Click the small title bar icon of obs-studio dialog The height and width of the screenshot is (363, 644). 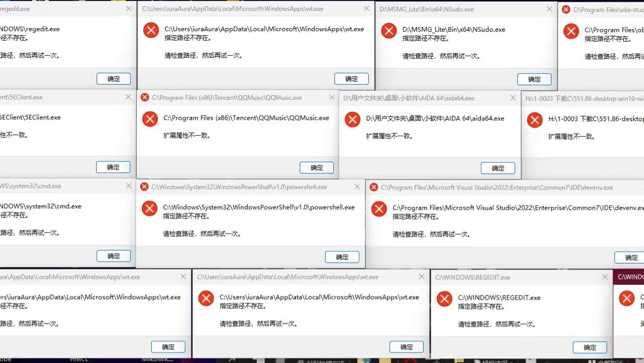[x=566, y=9]
